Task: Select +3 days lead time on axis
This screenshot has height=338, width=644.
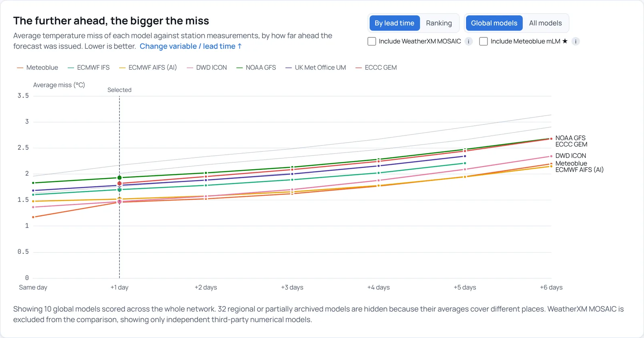Action: (x=292, y=288)
